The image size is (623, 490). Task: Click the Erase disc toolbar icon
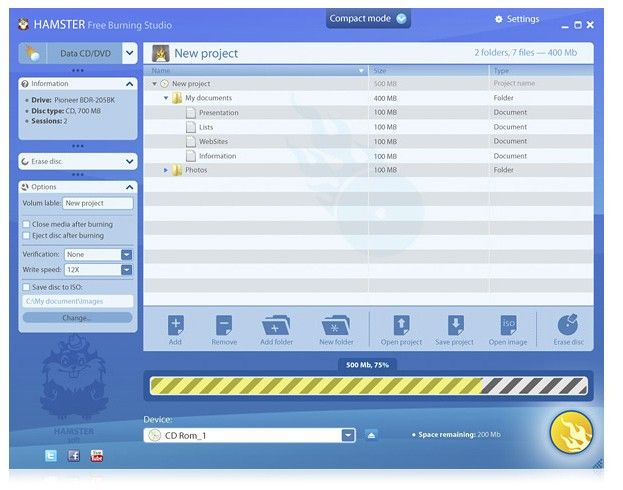click(x=567, y=326)
